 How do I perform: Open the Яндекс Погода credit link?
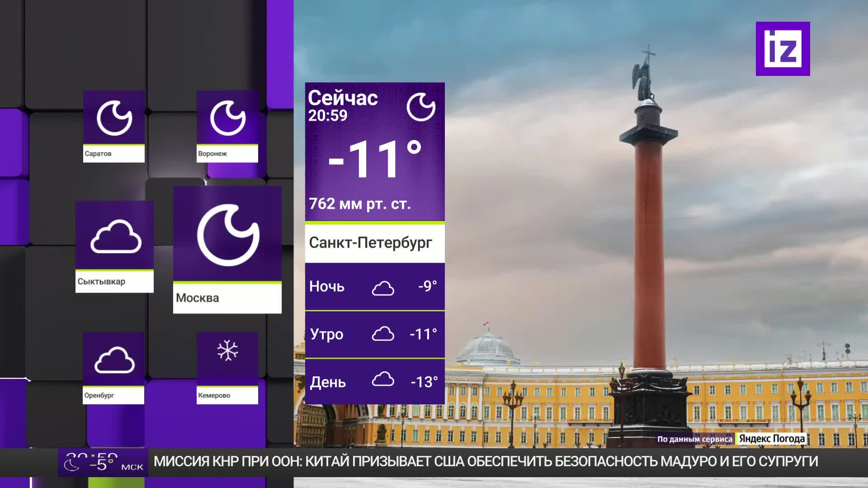coord(772,439)
